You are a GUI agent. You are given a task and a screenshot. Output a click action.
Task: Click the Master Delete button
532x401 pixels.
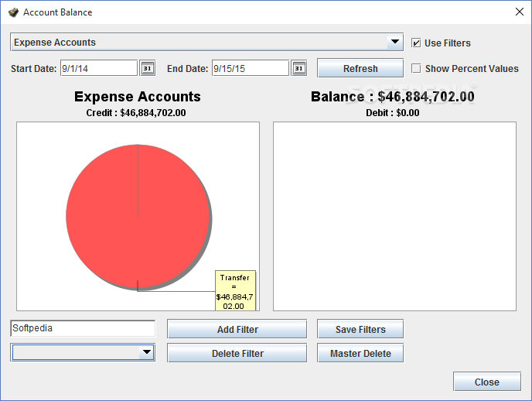360,353
